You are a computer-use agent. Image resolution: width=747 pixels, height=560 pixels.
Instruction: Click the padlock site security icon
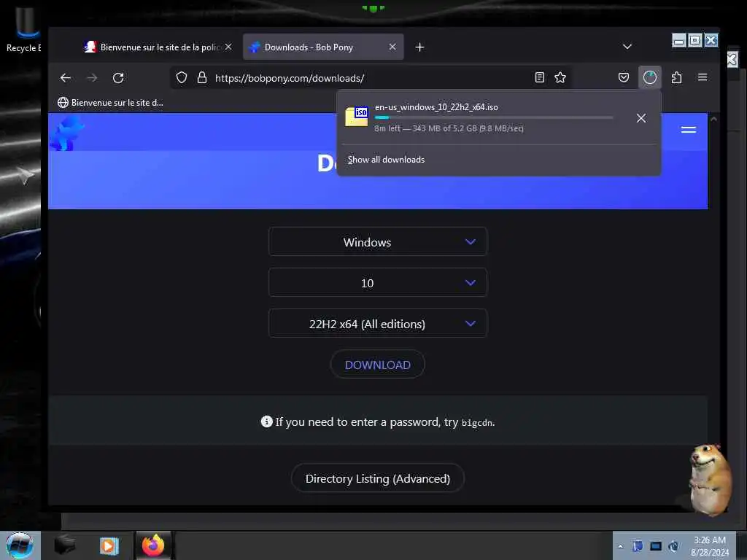pyautogui.click(x=202, y=77)
